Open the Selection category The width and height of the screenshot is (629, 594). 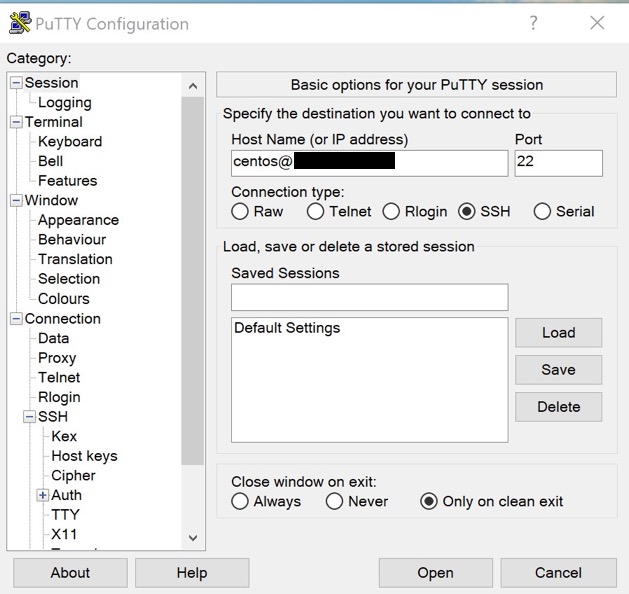(x=69, y=279)
